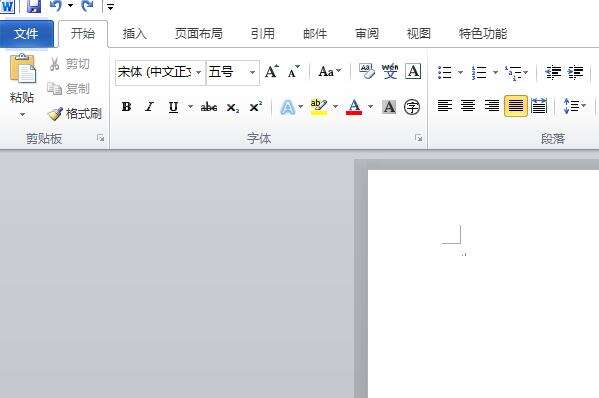Align text left
The width and height of the screenshot is (599, 398).
pos(445,106)
